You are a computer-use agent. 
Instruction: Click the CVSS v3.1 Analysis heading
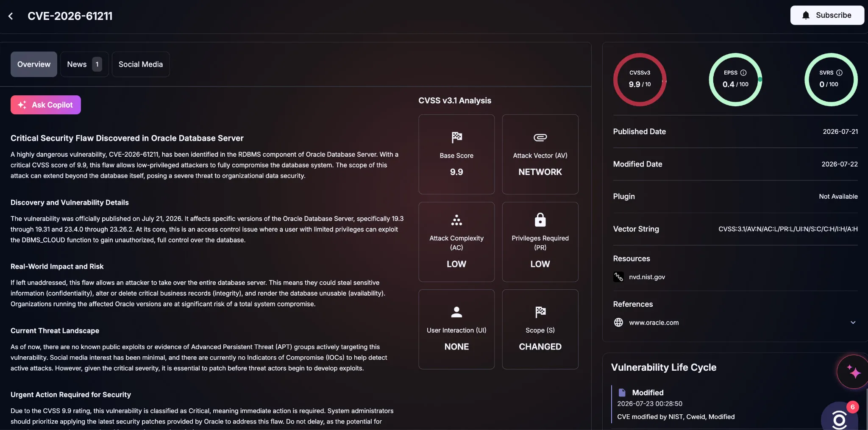455,101
